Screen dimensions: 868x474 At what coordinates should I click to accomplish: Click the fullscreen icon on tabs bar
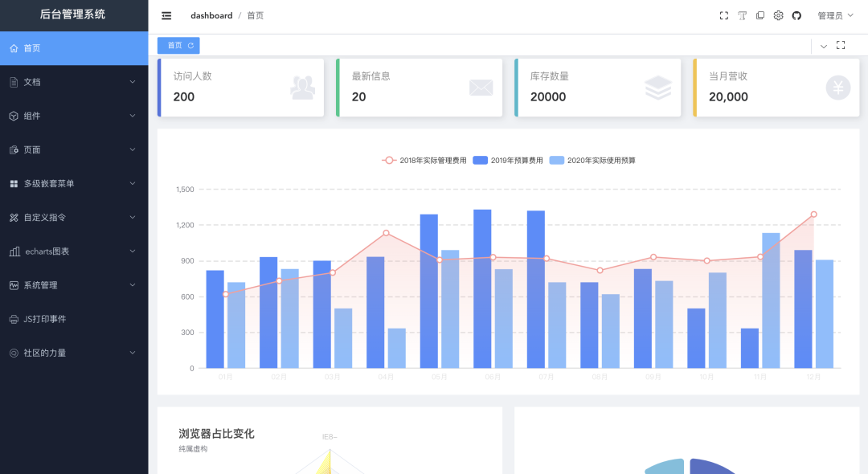point(842,46)
